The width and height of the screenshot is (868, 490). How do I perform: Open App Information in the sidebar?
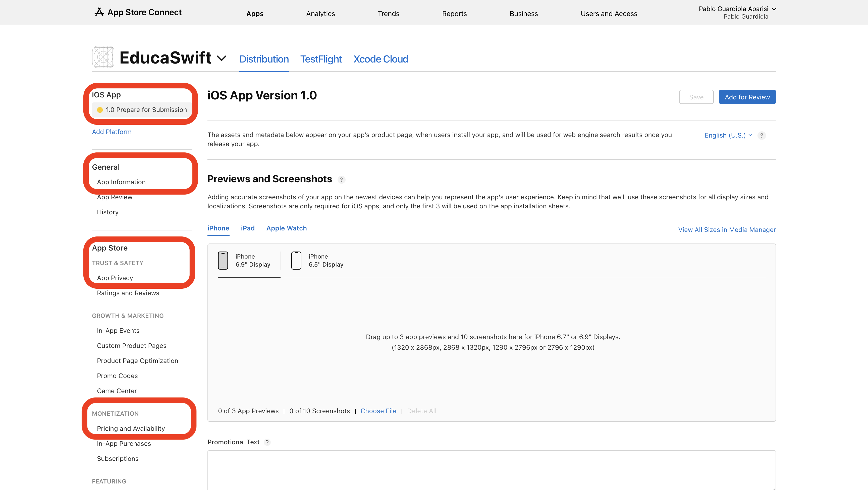(x=121, y=182)
